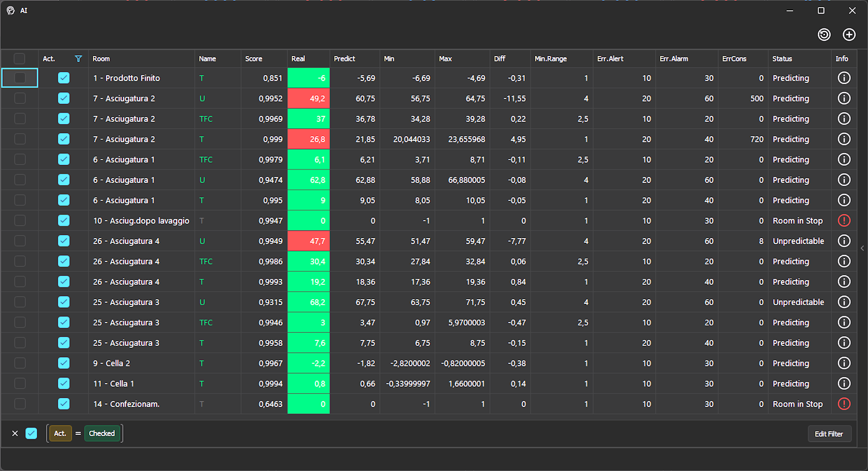The height and width of the screenshot is (471, 868).
Task: Open info for 1 - Prodotto Finito row
Action: tap(844, 78)
